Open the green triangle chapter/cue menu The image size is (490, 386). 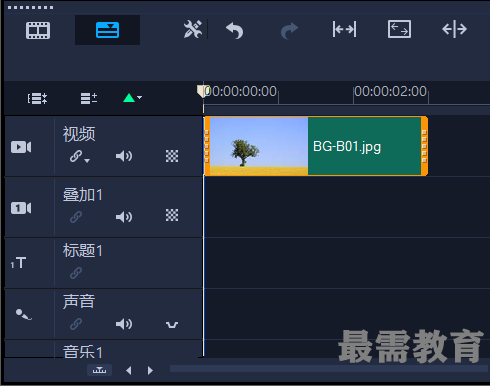point(132,98)
